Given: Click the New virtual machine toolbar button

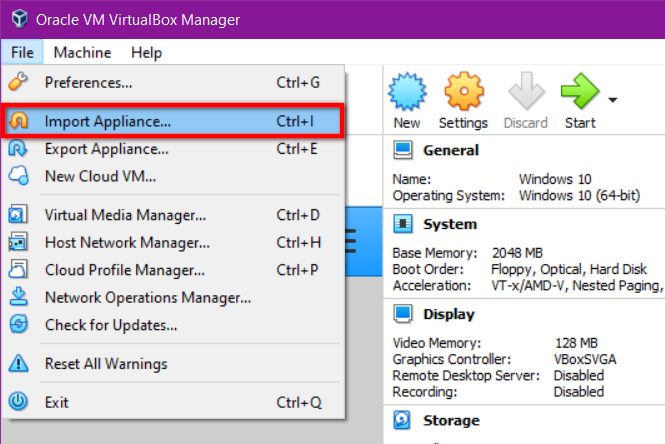Looking at the screenshot, I should [x=407, y=101].
